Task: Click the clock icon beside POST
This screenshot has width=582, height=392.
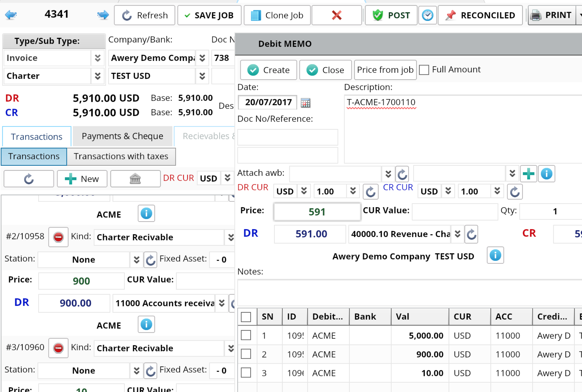Action: pyautogui.click(x=428, y=15)
